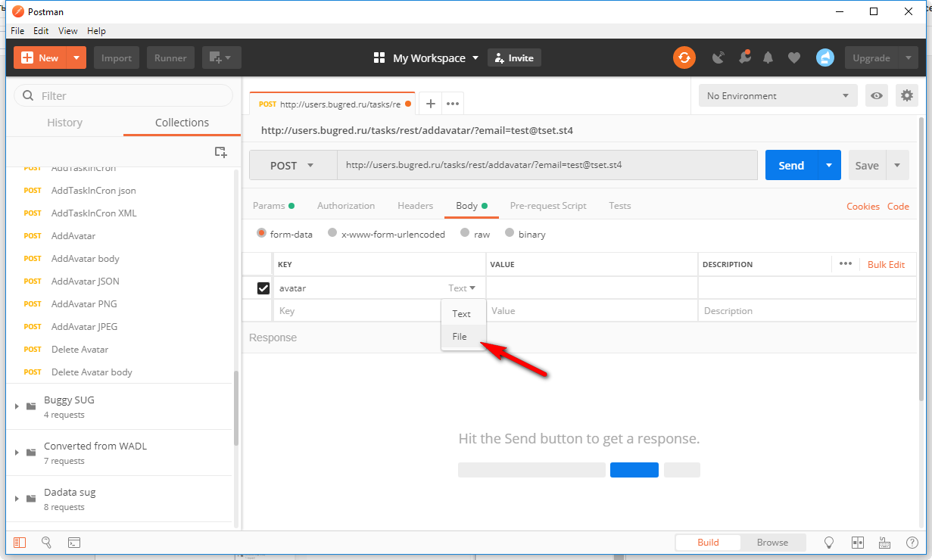Viewport: 932px width, 560px height.
Task: Open the POST method dropdown
Action: [293, 165]
